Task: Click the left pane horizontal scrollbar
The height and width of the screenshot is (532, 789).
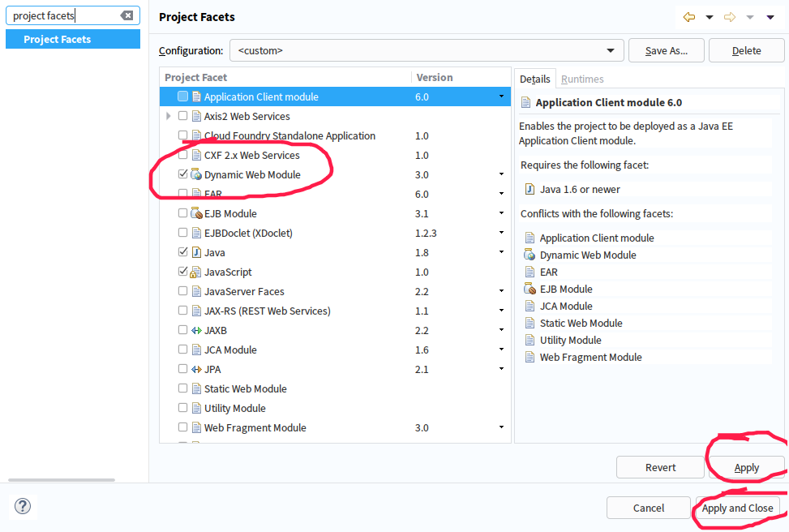Action: click(x=62, y=479)
